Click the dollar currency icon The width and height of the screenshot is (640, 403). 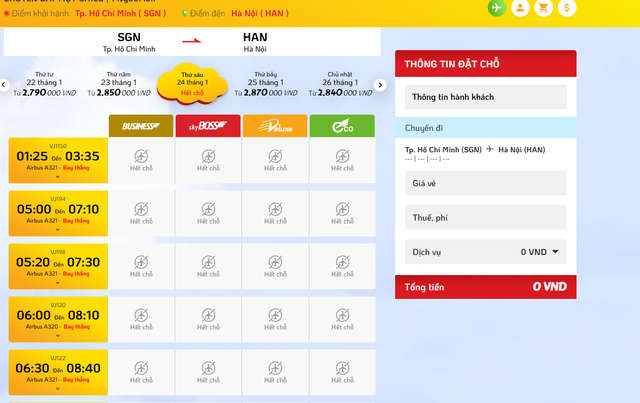(567, 7)
